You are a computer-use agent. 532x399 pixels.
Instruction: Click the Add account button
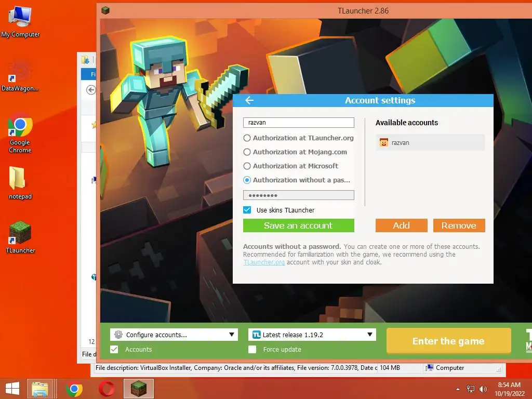tap(402, 225)
